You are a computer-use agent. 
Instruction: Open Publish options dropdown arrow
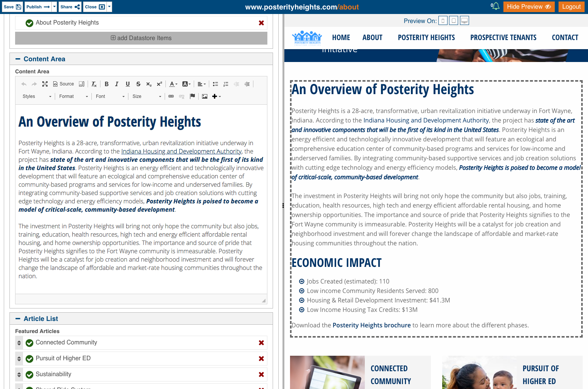pos(54,7)
